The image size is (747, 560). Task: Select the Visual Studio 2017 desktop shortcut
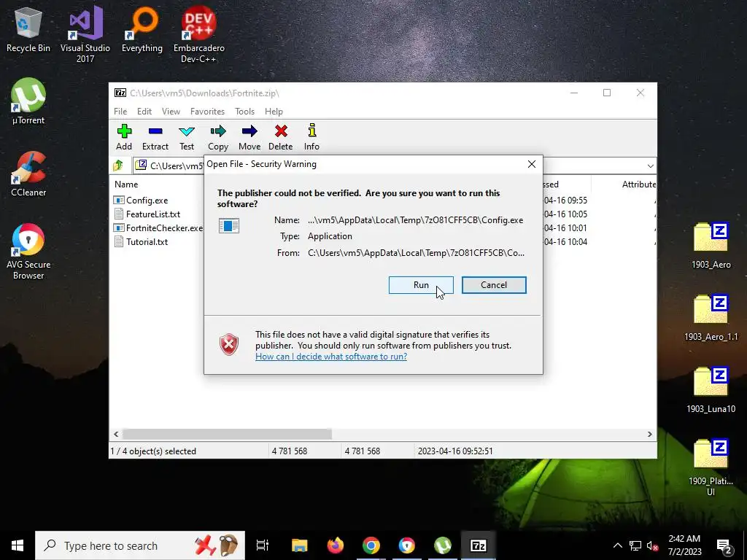click(85, 34)
